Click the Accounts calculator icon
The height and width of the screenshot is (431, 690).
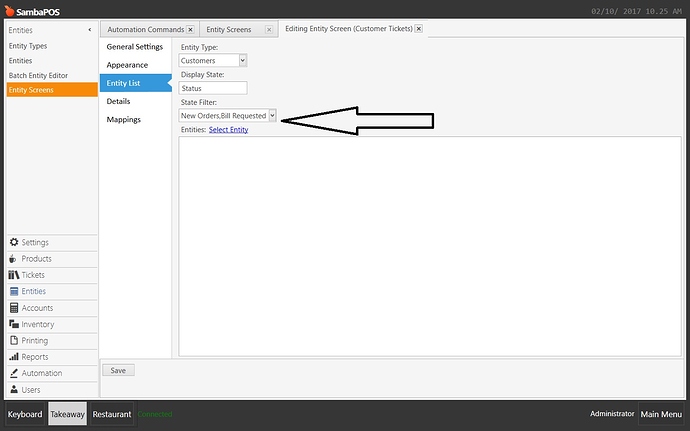14,308
